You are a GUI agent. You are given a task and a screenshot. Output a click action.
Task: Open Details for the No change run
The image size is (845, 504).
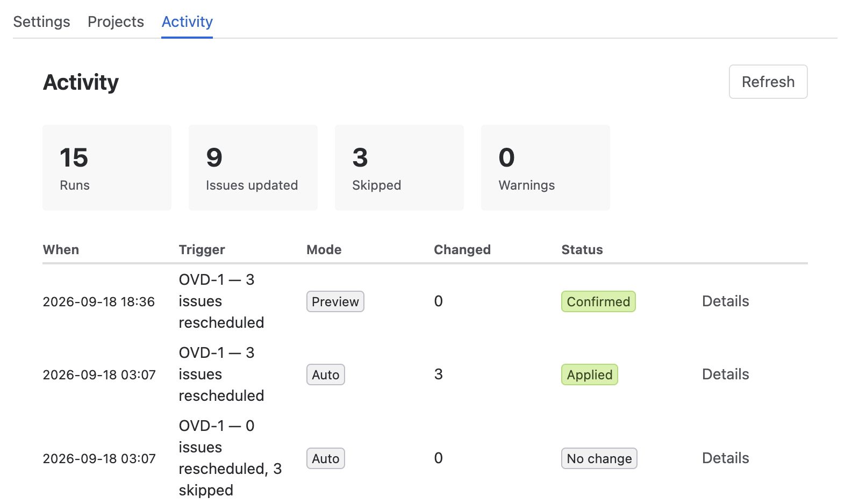coord(725,458)
